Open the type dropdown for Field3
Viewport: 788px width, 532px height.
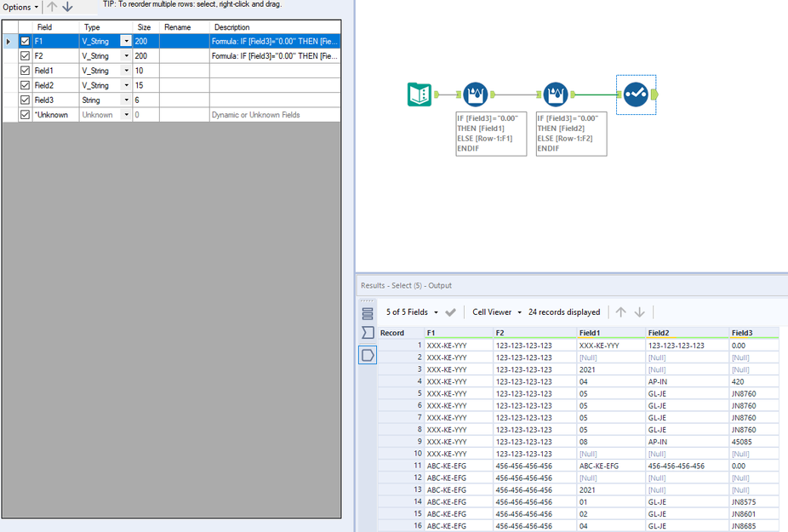126,100
